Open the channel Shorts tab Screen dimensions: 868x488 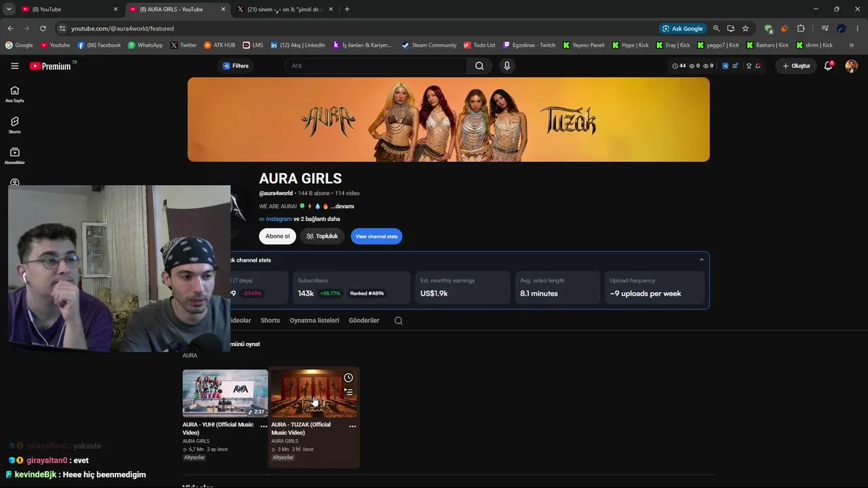pyautogui.click(x=270, y=321)
